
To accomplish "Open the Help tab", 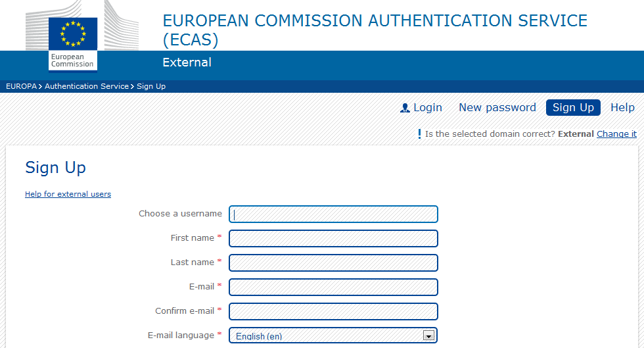I will (x=622, y=108).
